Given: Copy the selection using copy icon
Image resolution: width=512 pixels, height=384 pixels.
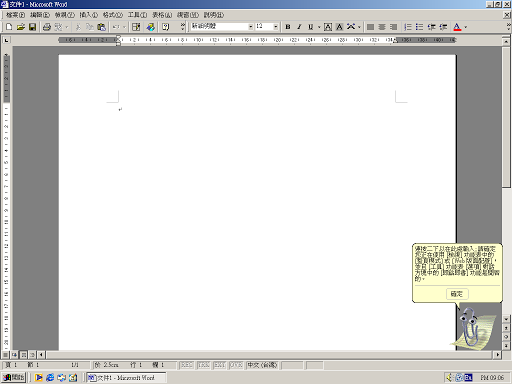Looking at the screenshot, I should pos(90,27).
